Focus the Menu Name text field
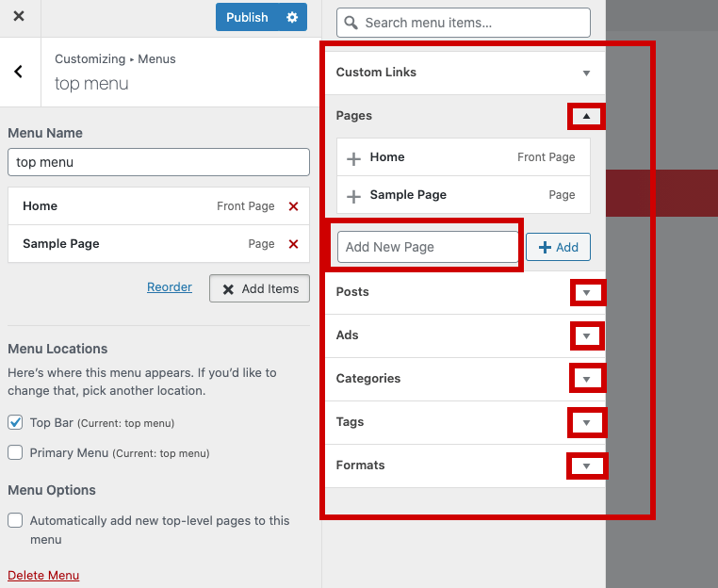718x588 pixels. (x=159, y=162)
